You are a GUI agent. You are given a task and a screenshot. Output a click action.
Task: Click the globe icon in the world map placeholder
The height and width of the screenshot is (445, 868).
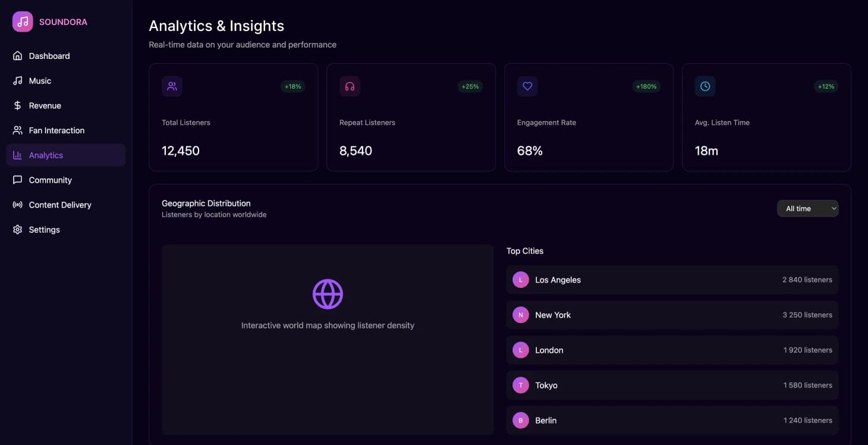(328, 293)
